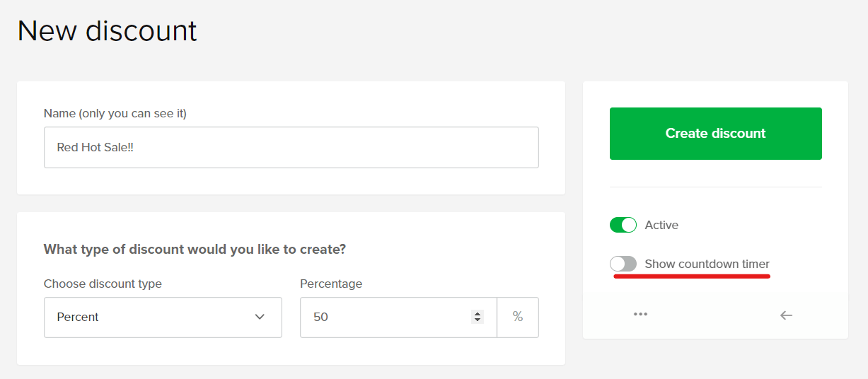Click the What type of discount heading
Image resolution: width=868 pixels, height=379 pixels.
[x=195, y=249]
